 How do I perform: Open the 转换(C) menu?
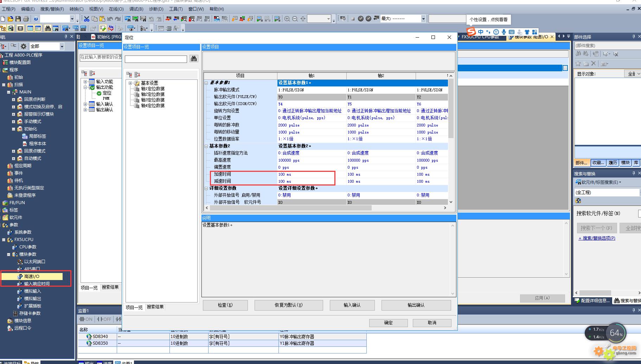click(76, 9)
